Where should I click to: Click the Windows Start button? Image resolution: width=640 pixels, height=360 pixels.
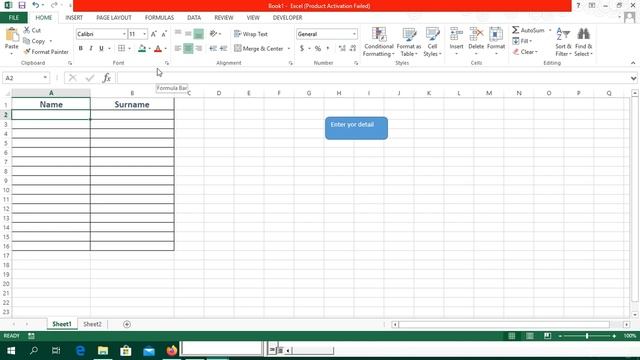(11, 350)
